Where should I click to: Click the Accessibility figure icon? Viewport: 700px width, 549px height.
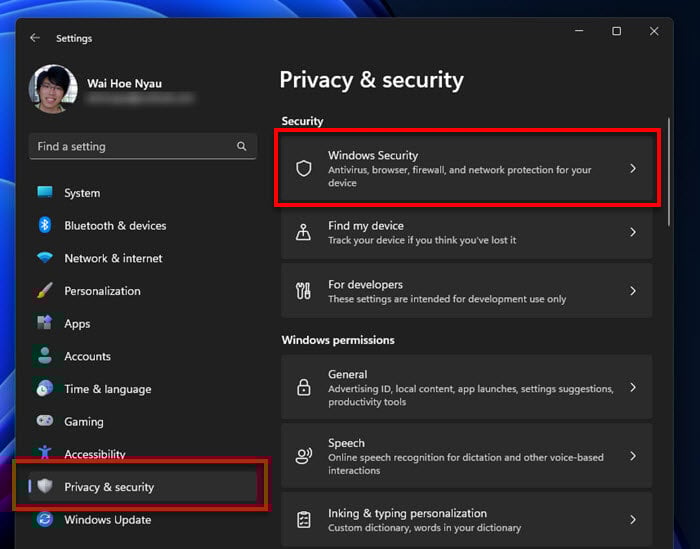point(45,453)
